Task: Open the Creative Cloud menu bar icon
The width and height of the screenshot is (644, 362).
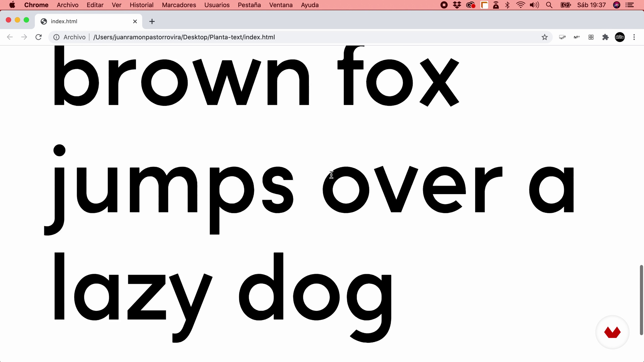Action: [470, 5]
